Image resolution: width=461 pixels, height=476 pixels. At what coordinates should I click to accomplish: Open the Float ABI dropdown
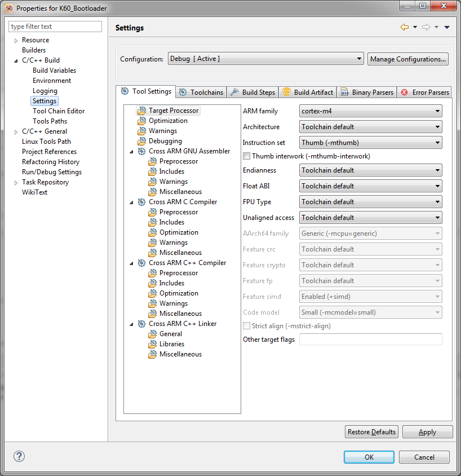click(x=371, y=186)
